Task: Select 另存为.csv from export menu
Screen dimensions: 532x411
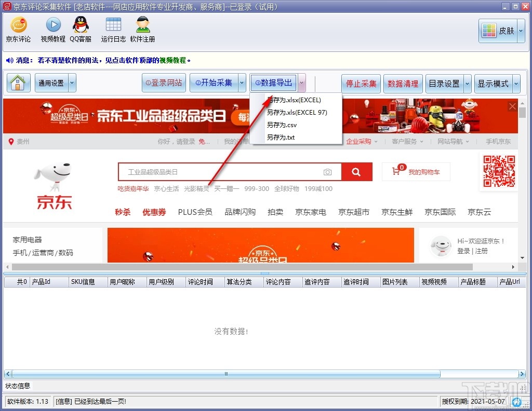Action: 283,125
